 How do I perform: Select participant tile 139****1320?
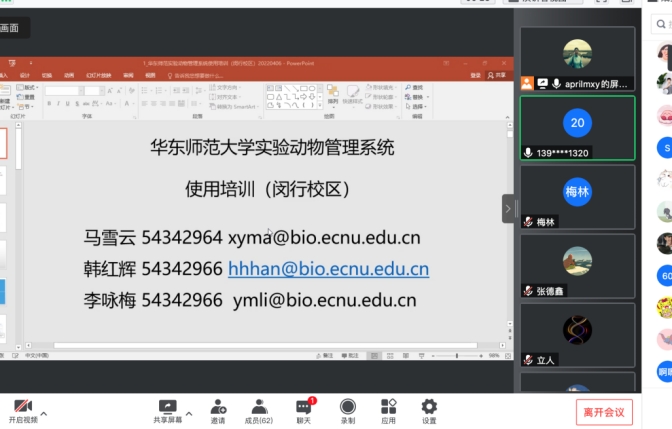tap(577, 128)
